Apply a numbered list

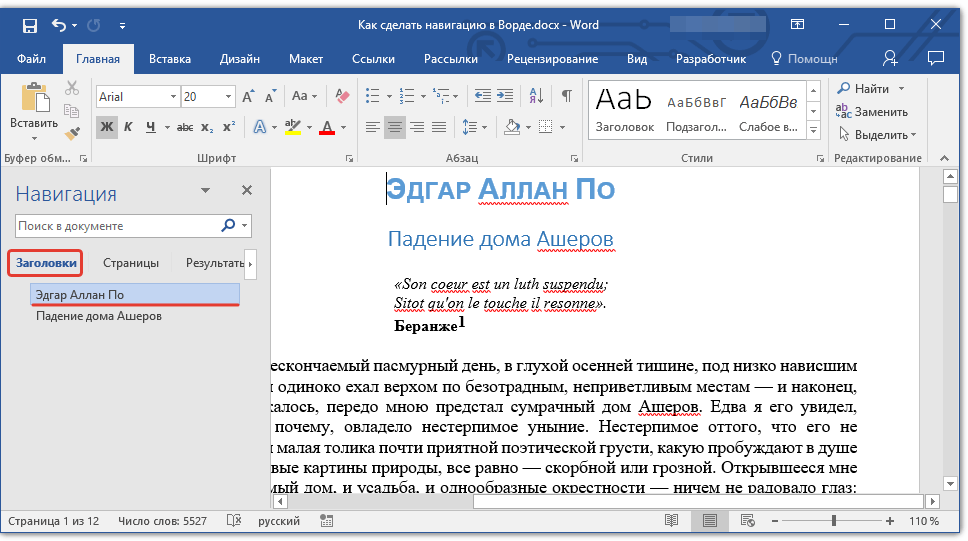(x=406, y=96)
